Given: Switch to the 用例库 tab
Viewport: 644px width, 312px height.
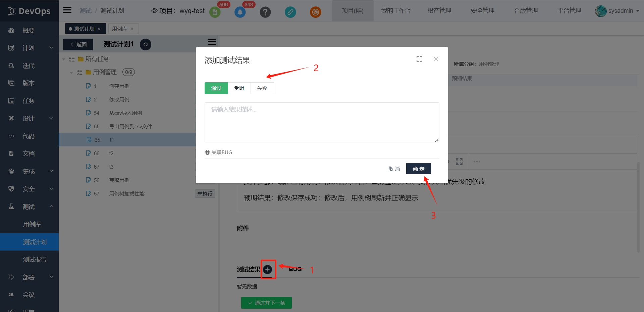Looking at the screenshot, I should coord(119,29).
